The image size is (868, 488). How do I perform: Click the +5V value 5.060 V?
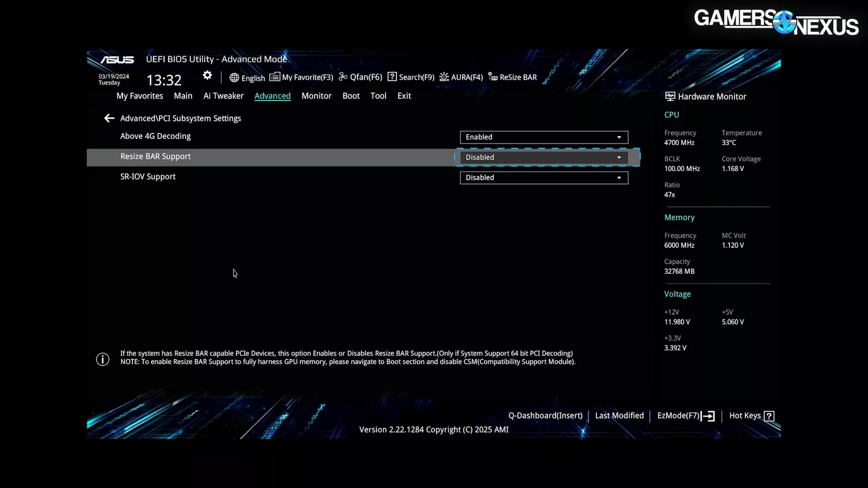tap(732, 322)
